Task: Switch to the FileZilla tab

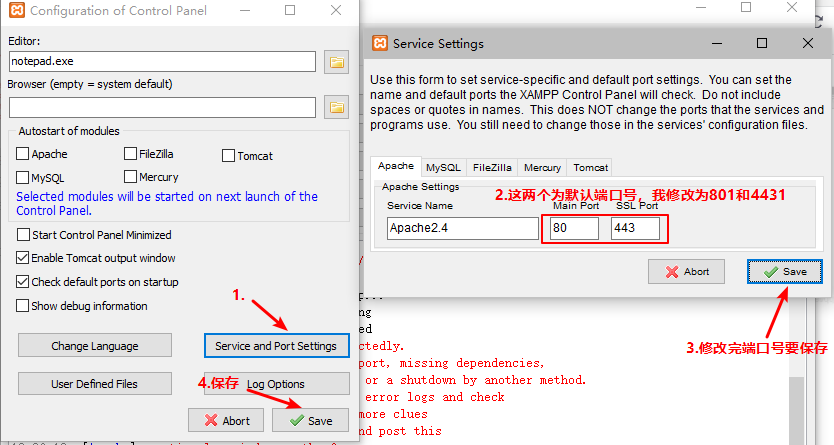Action: pyautogui.click(x=492, y=167)
